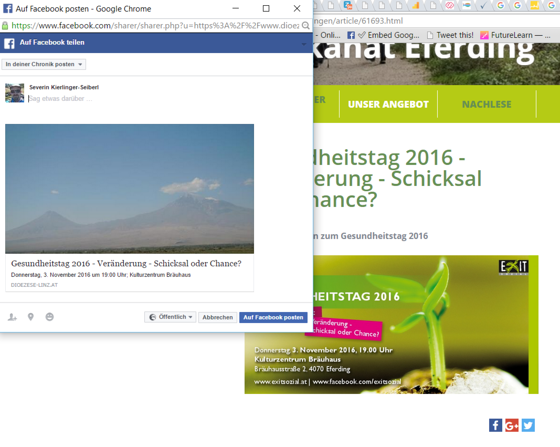Minimize the Facebook share popup window
Screen dimensions: 560x447
(236, 9)
